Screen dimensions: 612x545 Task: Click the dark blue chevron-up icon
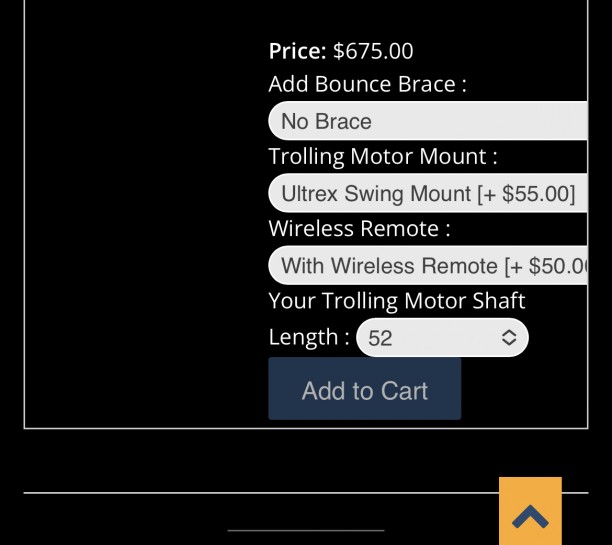530,517
